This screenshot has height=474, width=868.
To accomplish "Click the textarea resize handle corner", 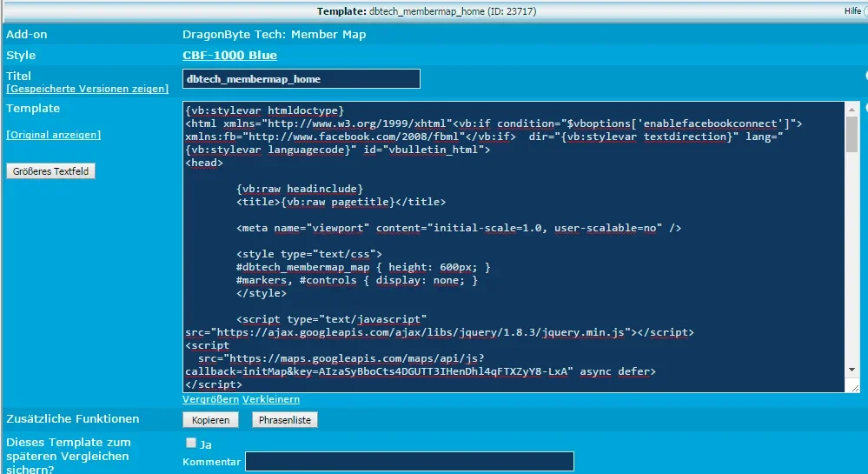I will pos(855,388).
